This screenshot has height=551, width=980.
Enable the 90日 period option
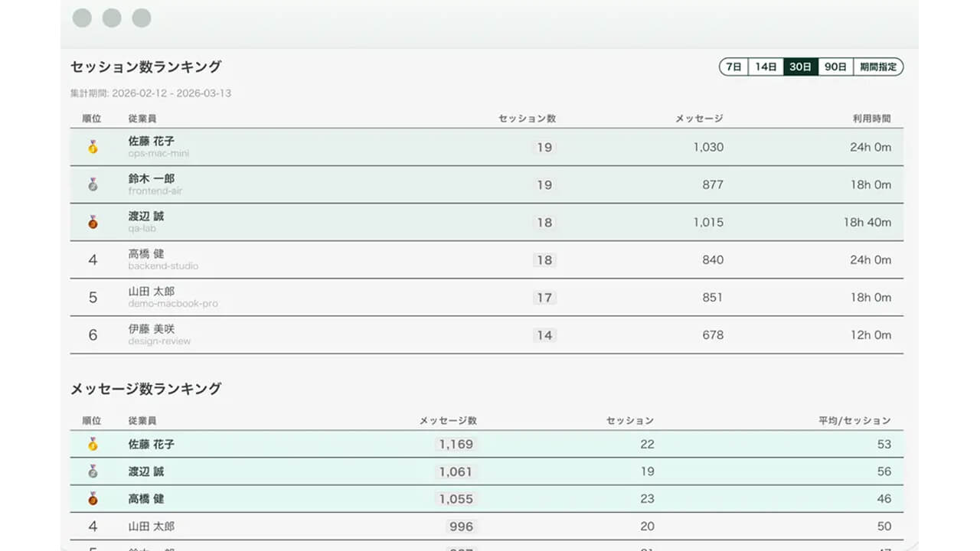(x=835, y=67)
